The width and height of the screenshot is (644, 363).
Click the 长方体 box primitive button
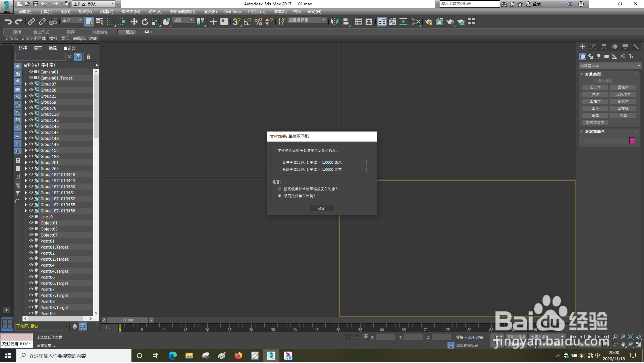(x=595, y=87)
